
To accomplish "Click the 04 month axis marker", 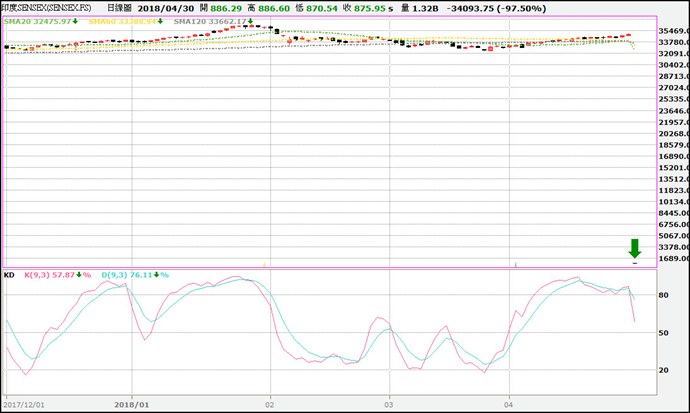I will coord(508,405).
